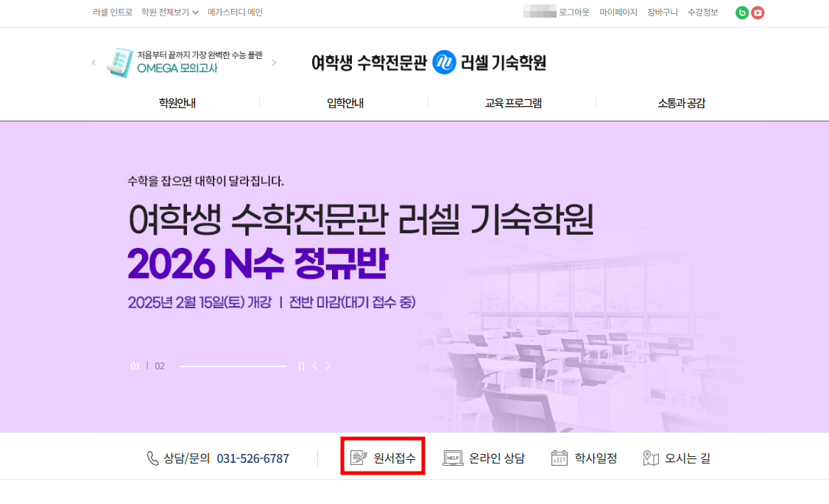Screen dimensions: 829x504
Task: Click banner text 전반 마감(대기 접수 중)
Action: pyautogui.click(x=352, y=302)
